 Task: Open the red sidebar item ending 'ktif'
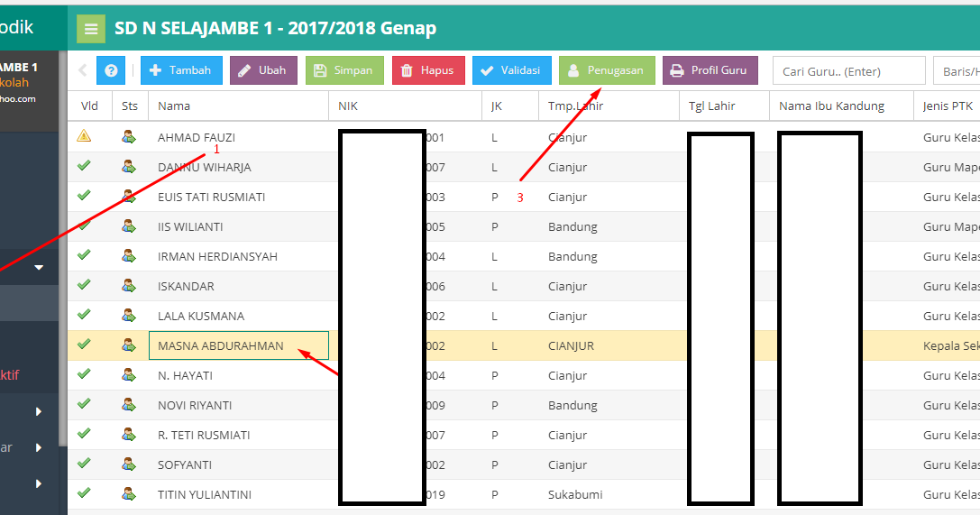10,375
